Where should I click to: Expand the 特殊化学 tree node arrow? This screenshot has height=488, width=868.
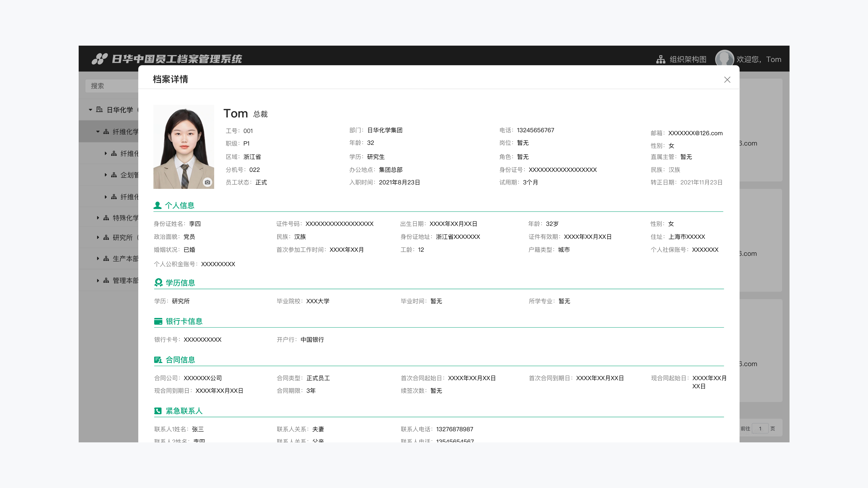pos(98,218)
